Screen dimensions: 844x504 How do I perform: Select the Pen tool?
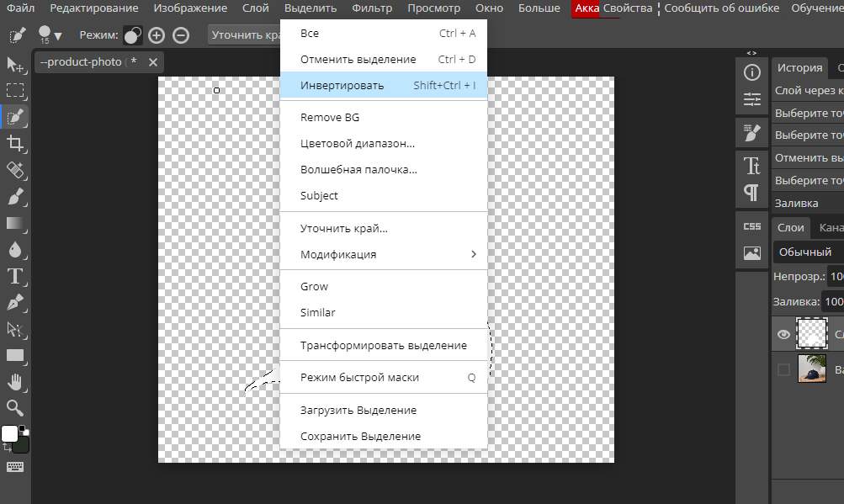(x=15, y=303)
